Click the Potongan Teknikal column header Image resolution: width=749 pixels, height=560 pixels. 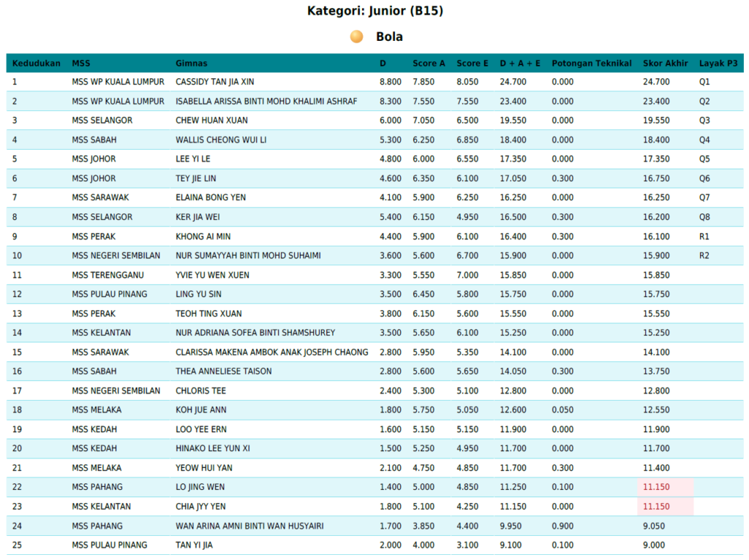point(591,64)
